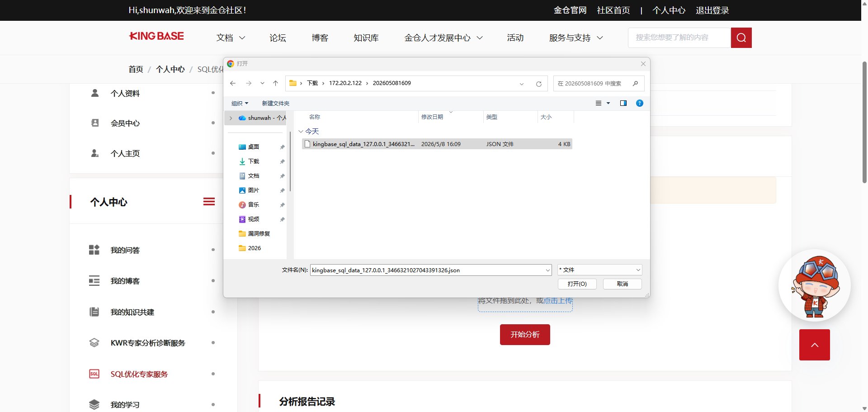Go forward in the file dialog
The height and width of the screenshot is (412, 868).
click(x=249, y=83)
